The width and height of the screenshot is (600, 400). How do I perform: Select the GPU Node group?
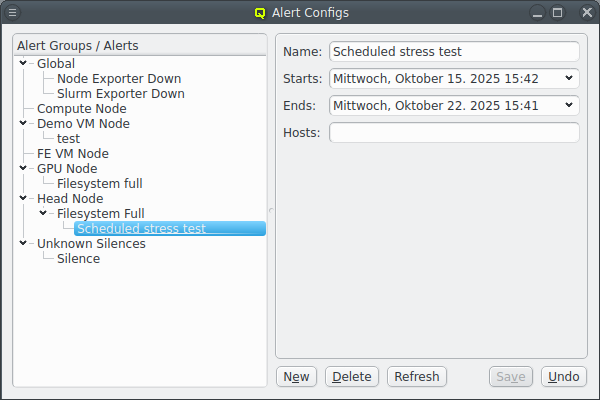(67, 168)
